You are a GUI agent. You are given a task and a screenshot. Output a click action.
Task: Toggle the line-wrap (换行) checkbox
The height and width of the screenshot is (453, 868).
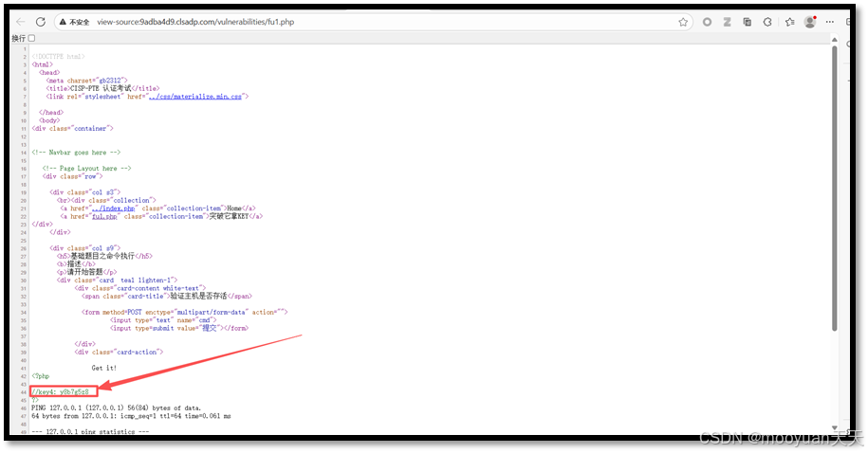31,38
